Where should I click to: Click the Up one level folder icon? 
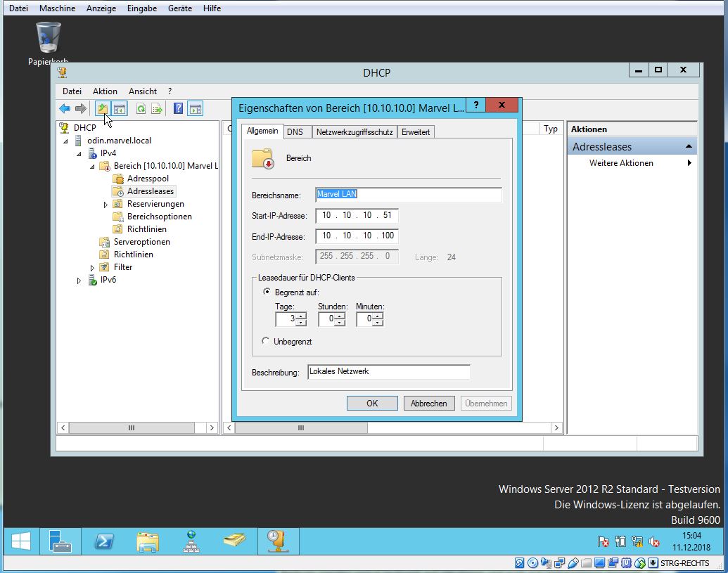102,108
